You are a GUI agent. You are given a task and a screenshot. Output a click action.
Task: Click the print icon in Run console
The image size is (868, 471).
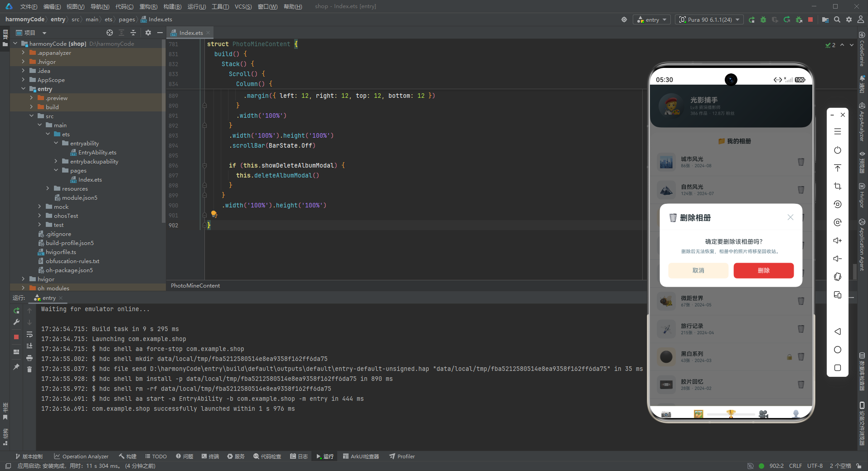point(29,358)
